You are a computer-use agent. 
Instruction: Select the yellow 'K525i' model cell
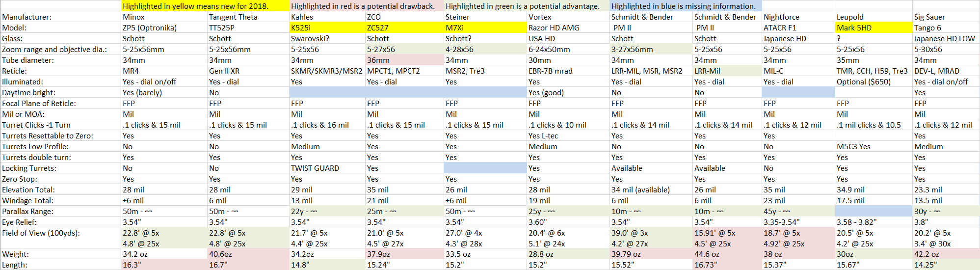(x=327, y=27)
